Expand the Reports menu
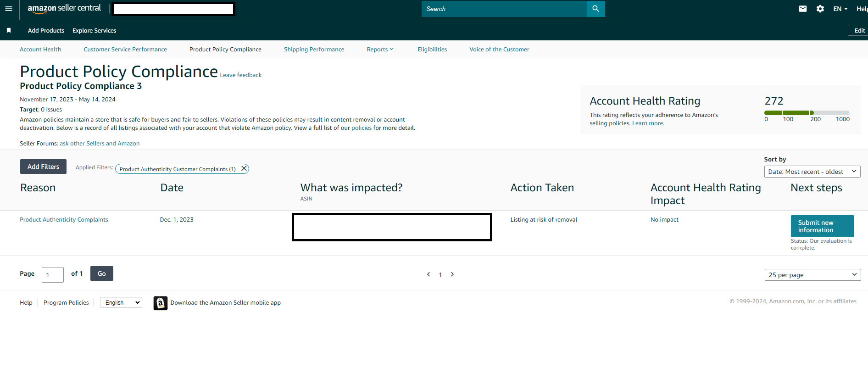 (380, 50)
